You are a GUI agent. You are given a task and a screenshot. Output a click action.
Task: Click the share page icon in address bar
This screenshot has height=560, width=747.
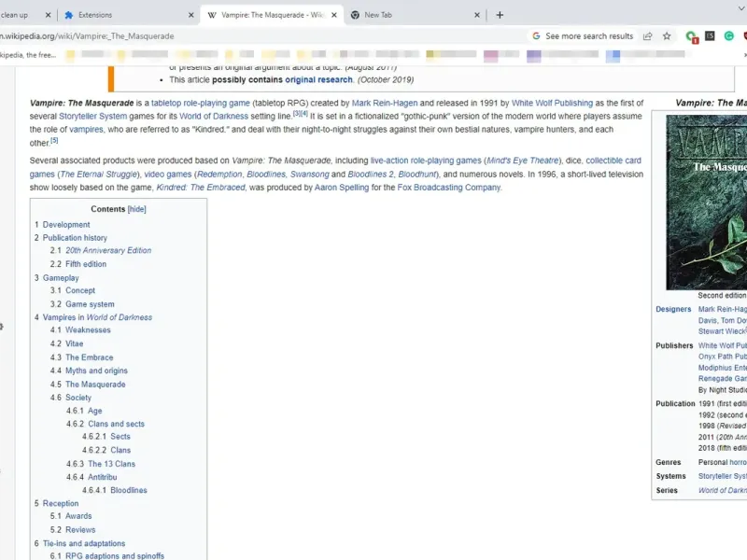(647, 36)
